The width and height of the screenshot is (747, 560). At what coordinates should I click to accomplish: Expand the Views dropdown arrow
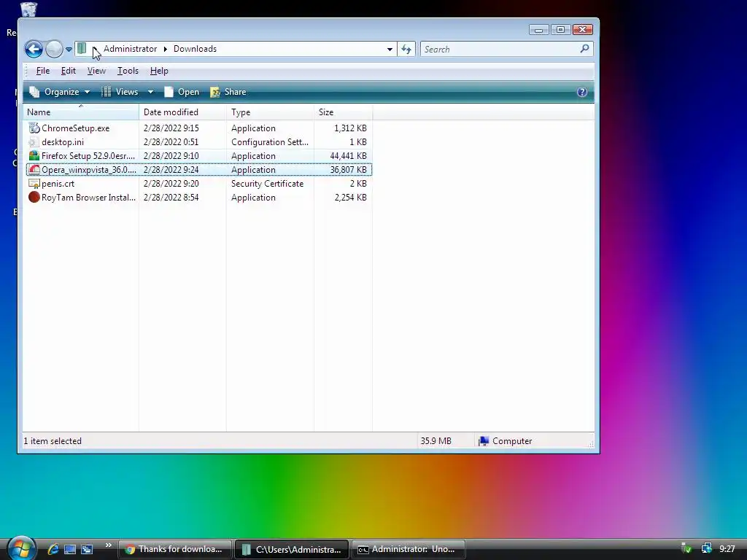tap(150, 92)
